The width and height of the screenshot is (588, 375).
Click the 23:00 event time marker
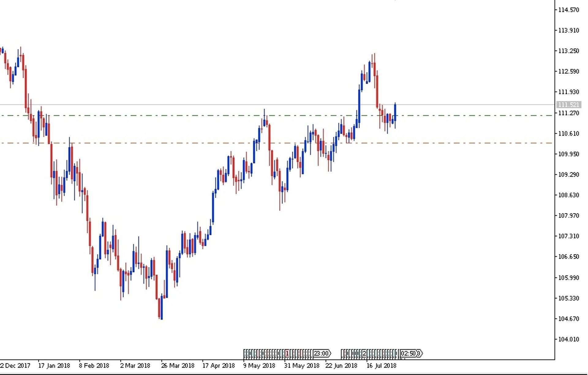click(x=322, y=354)
